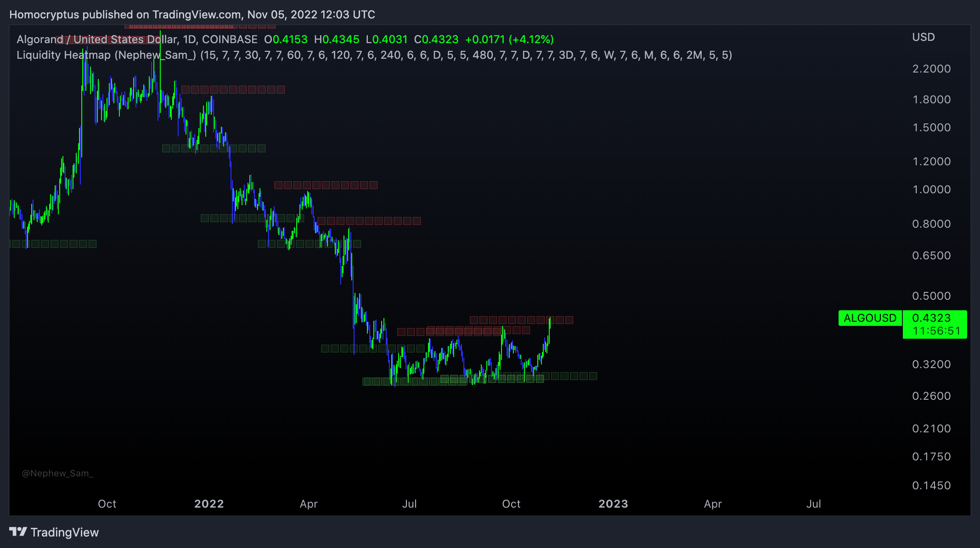
Task: Click the 1.0000 price axis label
Action: click(931, 190)
